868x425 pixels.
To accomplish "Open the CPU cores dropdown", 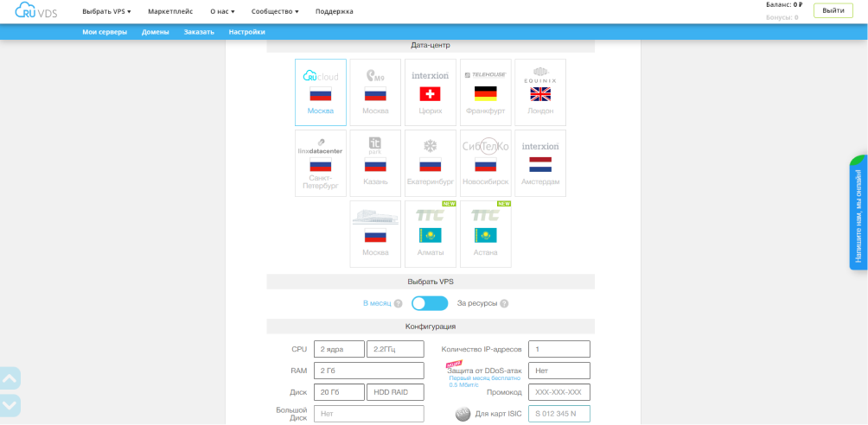I will click(x=339, y=349).
